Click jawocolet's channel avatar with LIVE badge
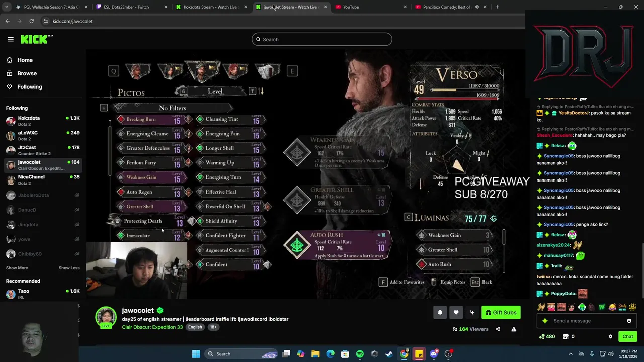 106,318
